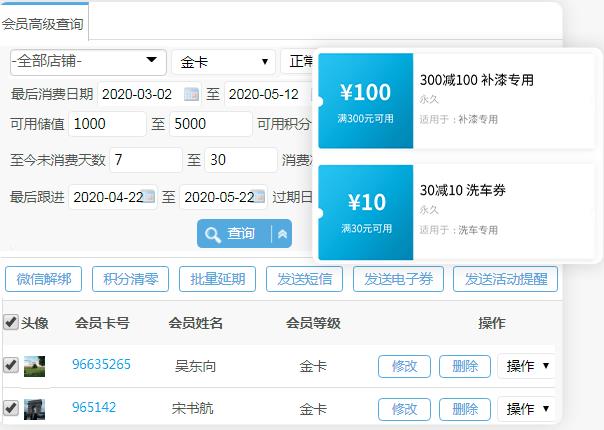
Task: Toggle the select-all checkbox beside 头像
Action: click(x=11, y=322)
